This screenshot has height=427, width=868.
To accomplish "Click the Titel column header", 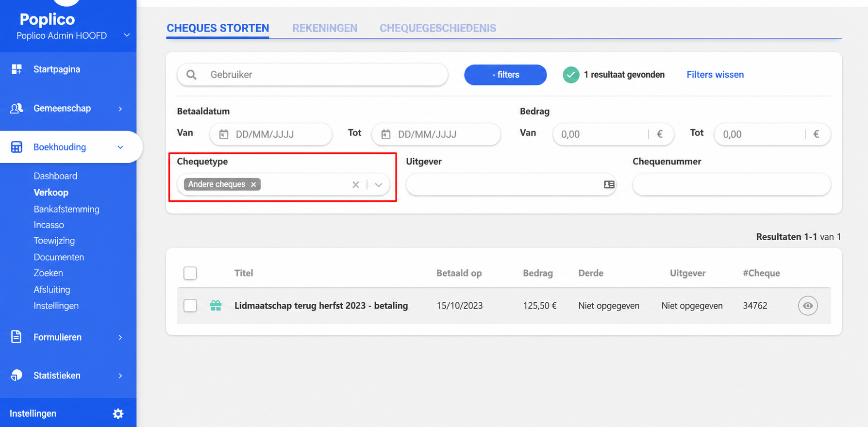I will (x=244, y=273).
